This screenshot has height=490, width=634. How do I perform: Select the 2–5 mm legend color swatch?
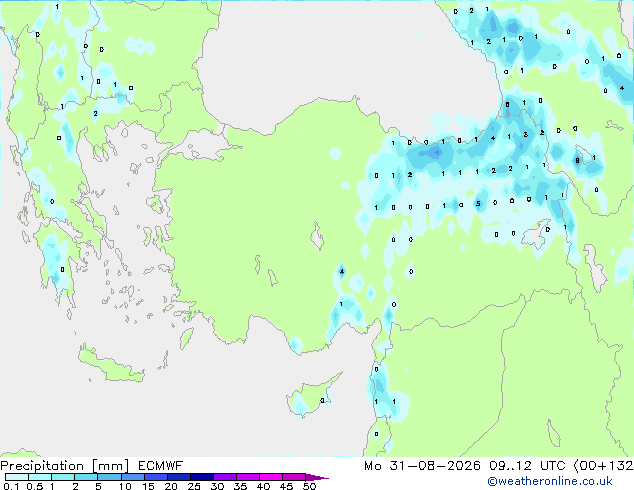86,477
